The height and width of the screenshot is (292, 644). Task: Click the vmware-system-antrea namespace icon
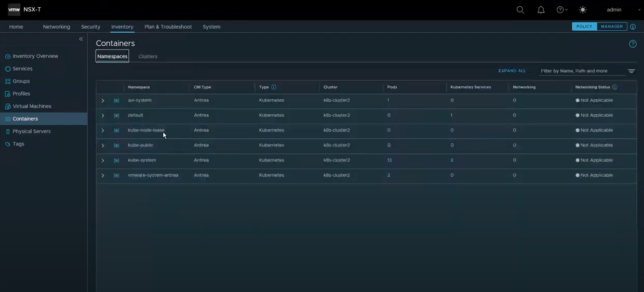116,176
